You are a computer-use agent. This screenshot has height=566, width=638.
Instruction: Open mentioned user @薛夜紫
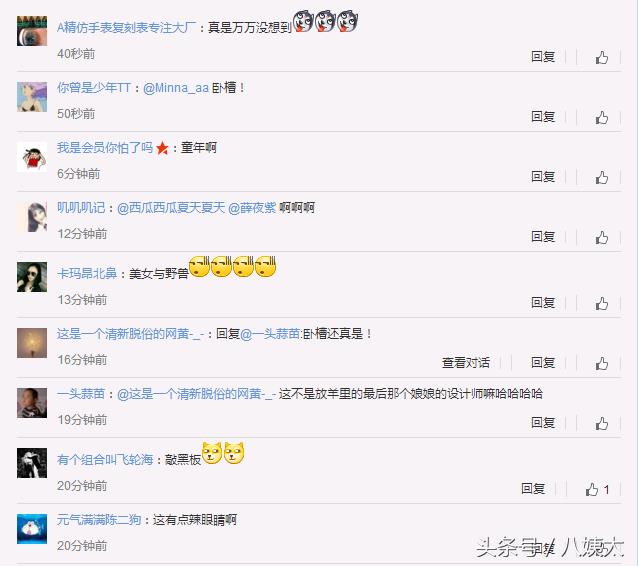point(252,208)
